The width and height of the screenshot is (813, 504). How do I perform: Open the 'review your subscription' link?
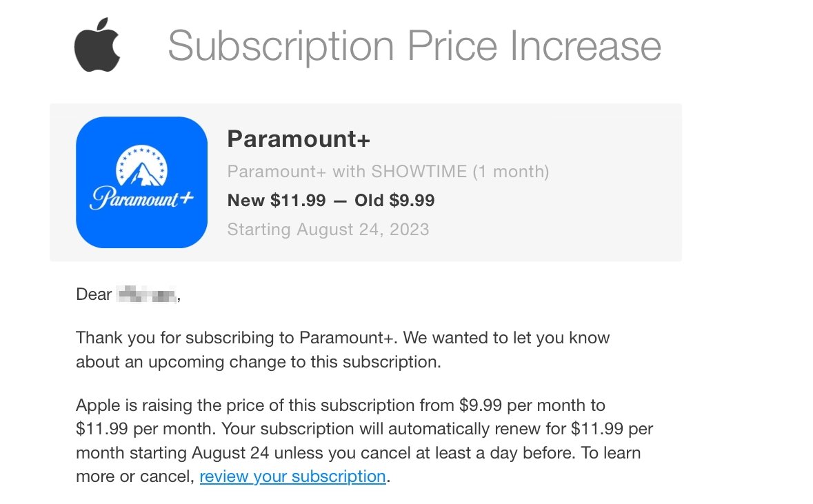tap(292, 476)
